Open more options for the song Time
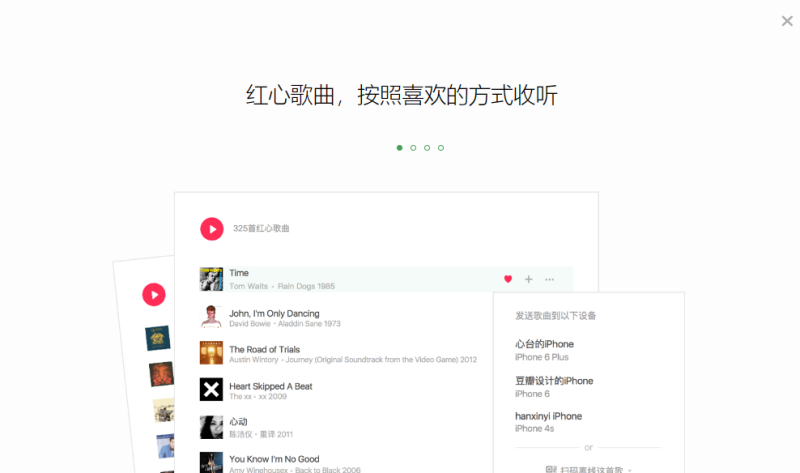 549,279
